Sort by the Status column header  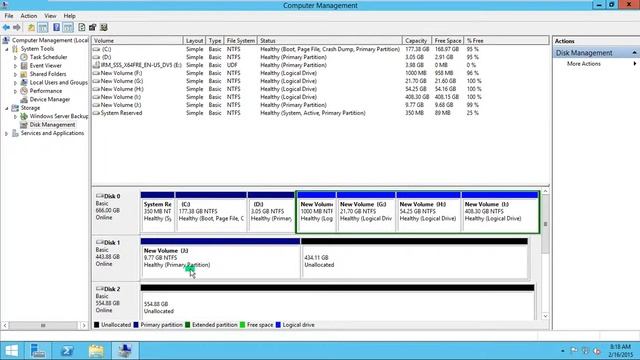tap(330, 41)
